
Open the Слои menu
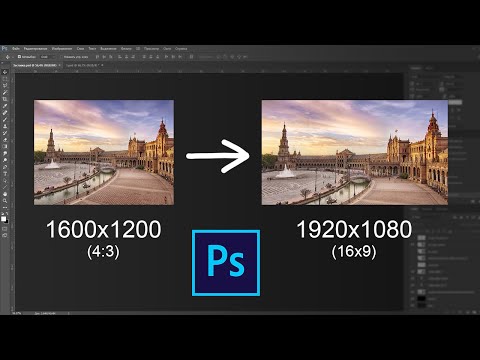pos(80,49)
